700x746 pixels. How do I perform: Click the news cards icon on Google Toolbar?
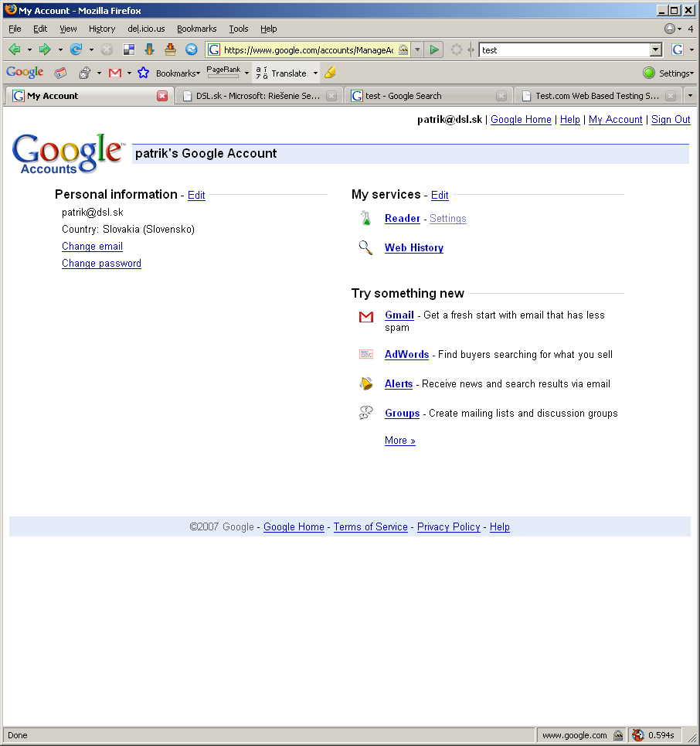(60, 73)
